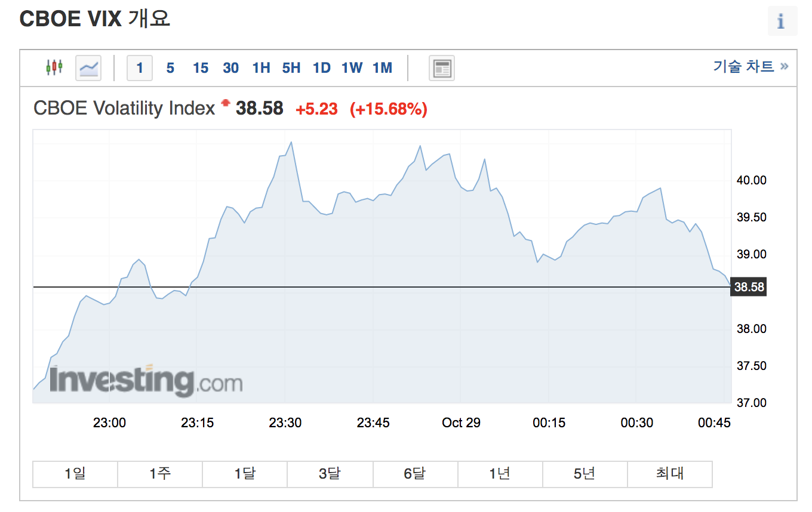This screenshot has width=812, height=512.
Task: Choose the 1M interval
Action: 382,68
